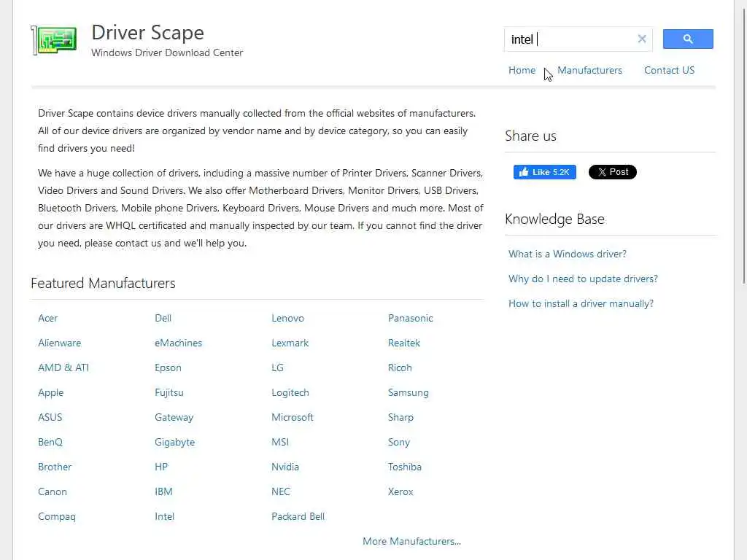
Task: Select the NEC manufacturer link
Action: click(281, 491)
